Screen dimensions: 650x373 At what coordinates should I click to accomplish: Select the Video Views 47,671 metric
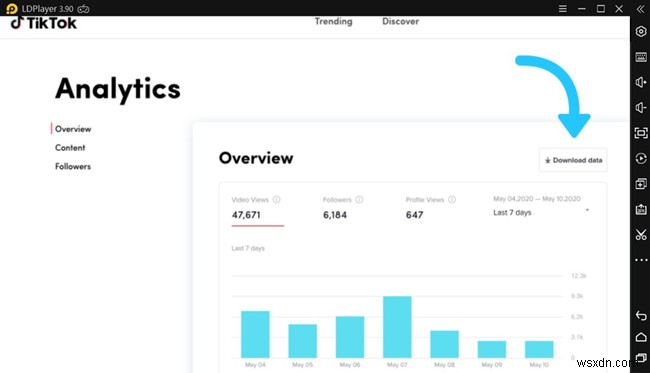tap(257, 211)
